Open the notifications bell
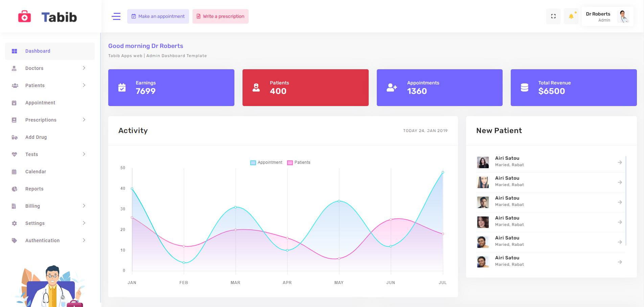The height and width of the screenshot is (307, 644). tap(571, 16)
